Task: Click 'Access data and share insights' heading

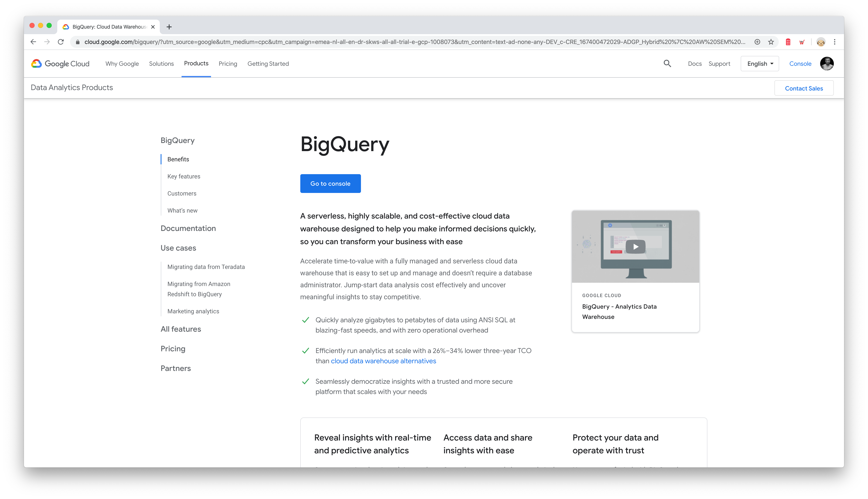Action: click(x=488, y=444)
